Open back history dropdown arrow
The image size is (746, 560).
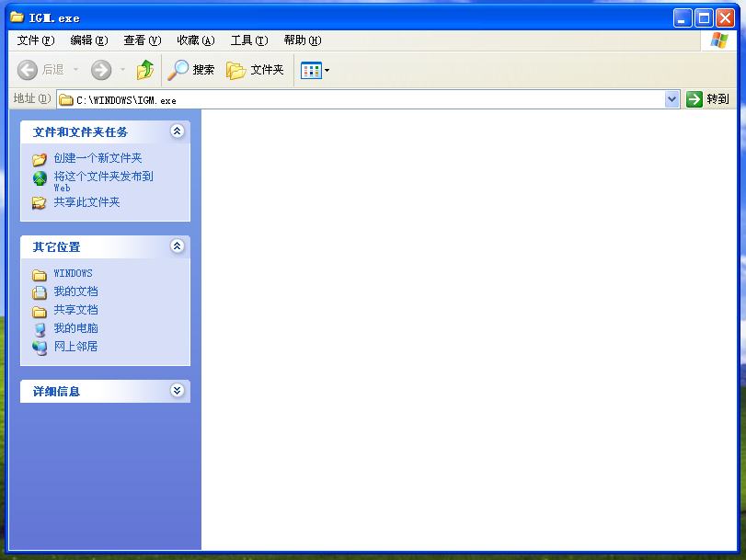(75, 70)
